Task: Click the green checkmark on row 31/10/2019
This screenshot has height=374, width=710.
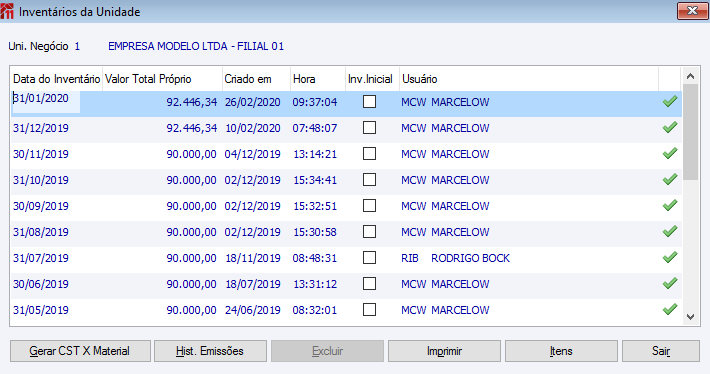Action: pyautogui.click(x=670, y=180)
